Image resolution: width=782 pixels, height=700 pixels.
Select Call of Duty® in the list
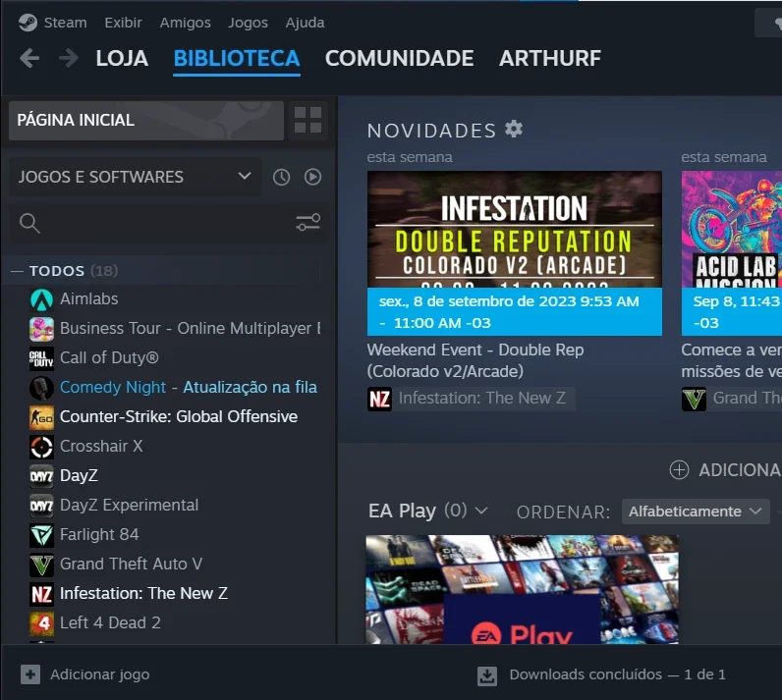(x=109, y=357)
